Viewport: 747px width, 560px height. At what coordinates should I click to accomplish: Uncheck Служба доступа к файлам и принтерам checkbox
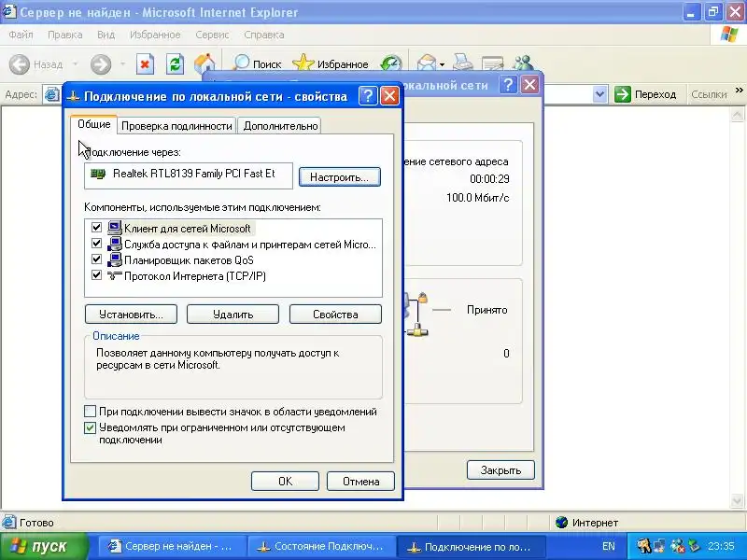click(x=96, y=244)
